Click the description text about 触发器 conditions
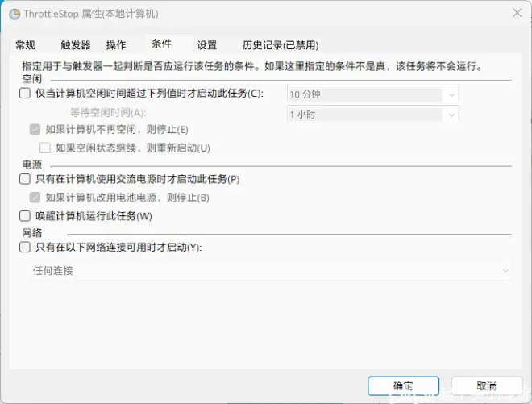This screenshot has width=532, height=404. 252,66
